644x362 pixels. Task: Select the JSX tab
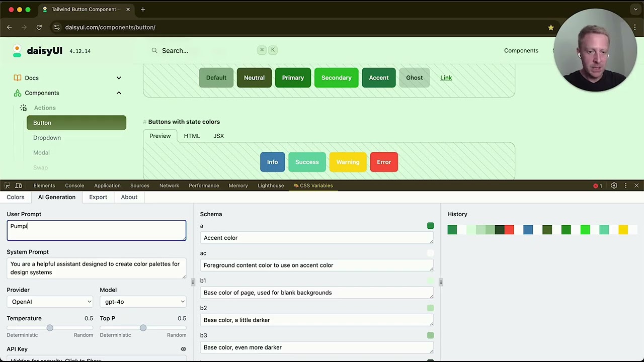pyautogui.click(x=218, y=136)
